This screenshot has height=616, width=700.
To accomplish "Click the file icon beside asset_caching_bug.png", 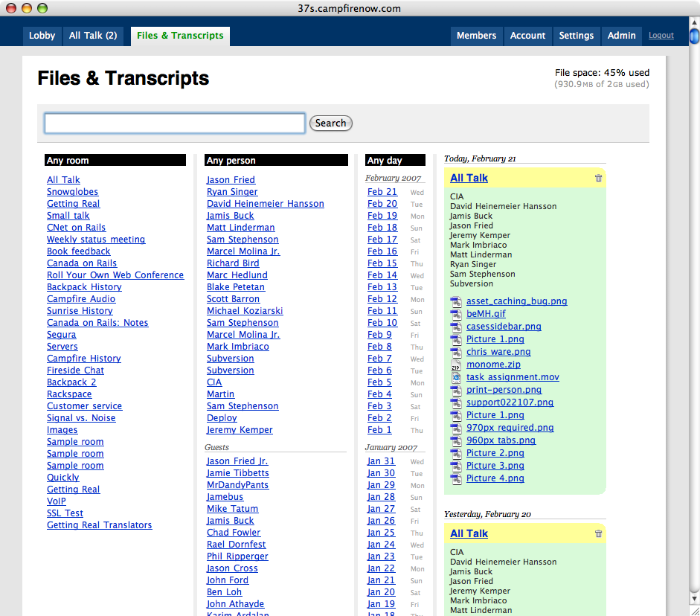I will (x=456, y=302).
